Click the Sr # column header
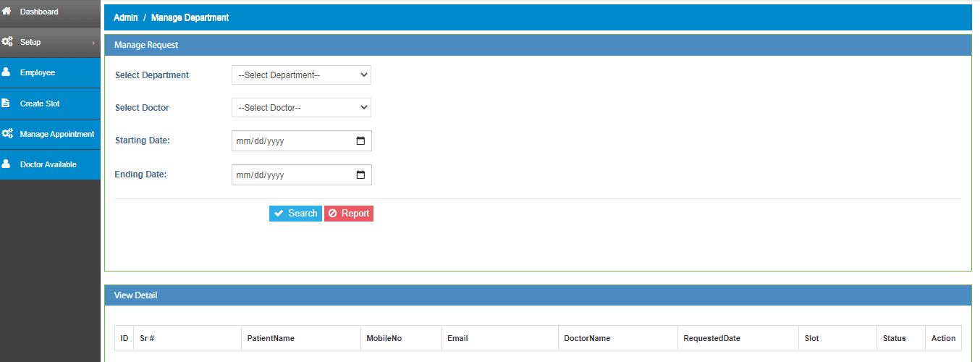The height and width of the screenshot is (362, 980). coord(188,338)
